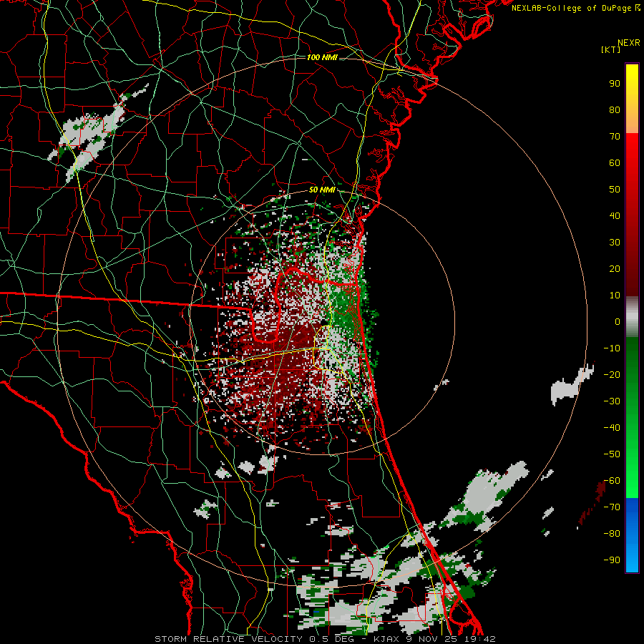Screen dimensions: 644x644
Task: Click the 10 value on the velocity scale
Action: (615, 296)
